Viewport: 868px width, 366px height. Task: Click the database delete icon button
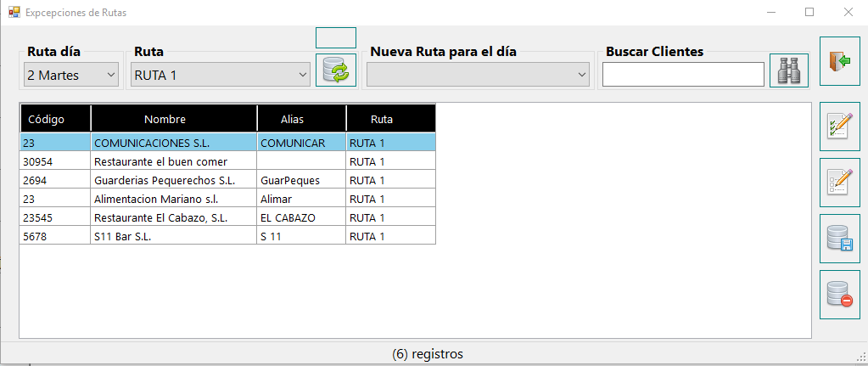[x=840, y=295]
